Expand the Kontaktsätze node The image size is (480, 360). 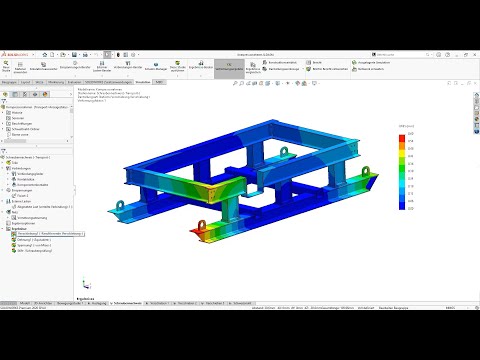point(9,179)
